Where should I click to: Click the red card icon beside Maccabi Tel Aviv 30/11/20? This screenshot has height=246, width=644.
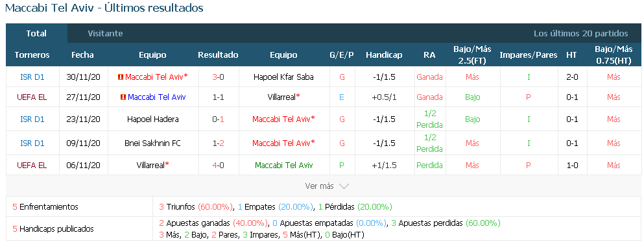[x=121, y=77]
